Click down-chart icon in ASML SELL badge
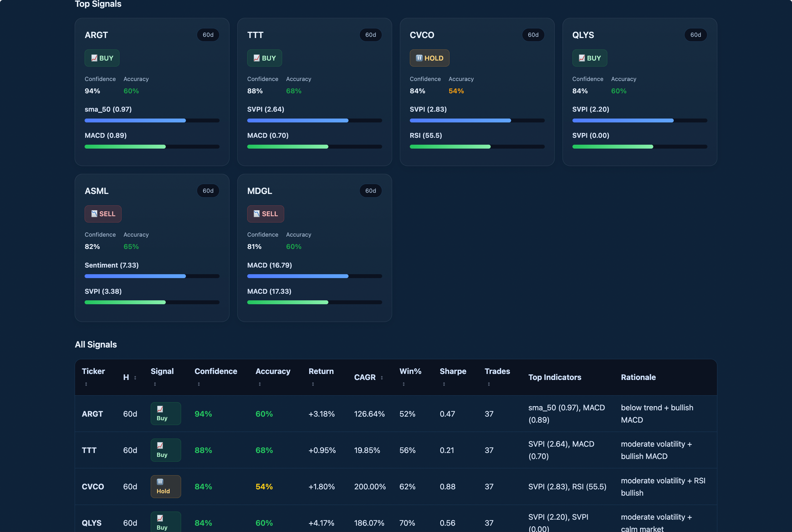Screen dimensions: 792x532 click(x=94, y=214)
